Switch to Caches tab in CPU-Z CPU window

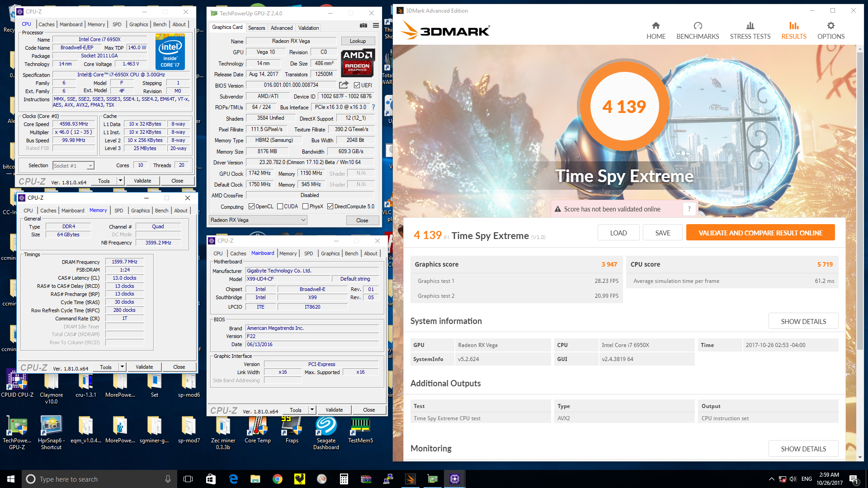[46, 24]
